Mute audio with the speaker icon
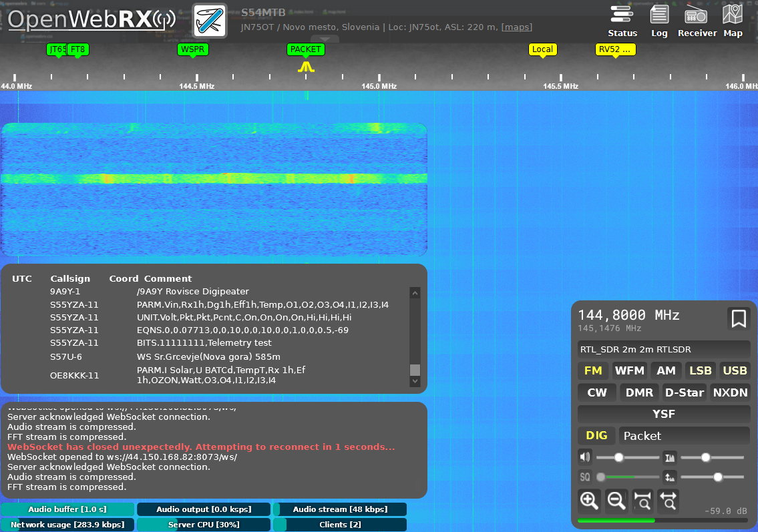 (585, 457)
